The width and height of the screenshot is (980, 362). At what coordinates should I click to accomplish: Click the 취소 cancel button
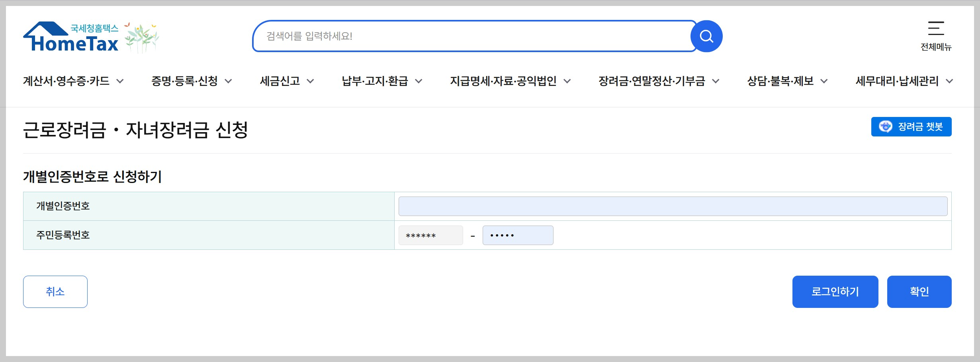point(55,291)
